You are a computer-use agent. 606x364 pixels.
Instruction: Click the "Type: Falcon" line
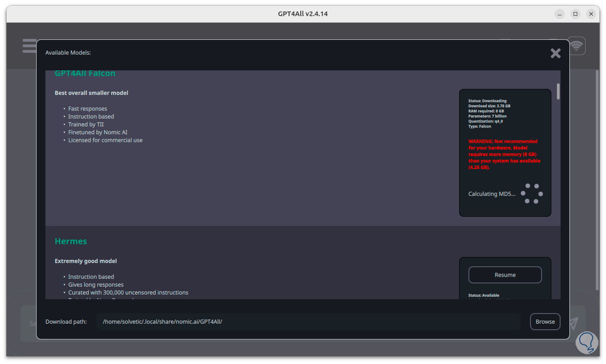coord(480,126)
